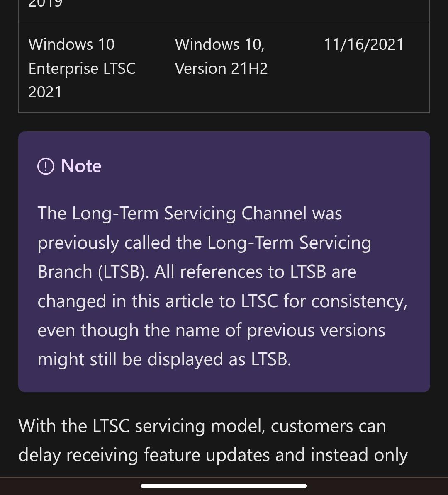Viewport: 448px width, 495px height.
Task: Click the words 'instead only'
Action: pyautogui.click(x=359, y=455)
